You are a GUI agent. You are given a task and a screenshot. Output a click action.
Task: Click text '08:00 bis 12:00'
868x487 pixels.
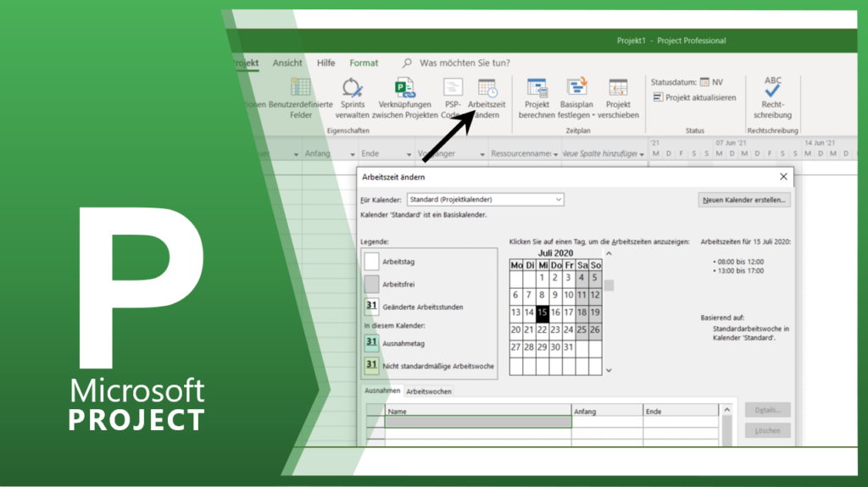(741, 262)
